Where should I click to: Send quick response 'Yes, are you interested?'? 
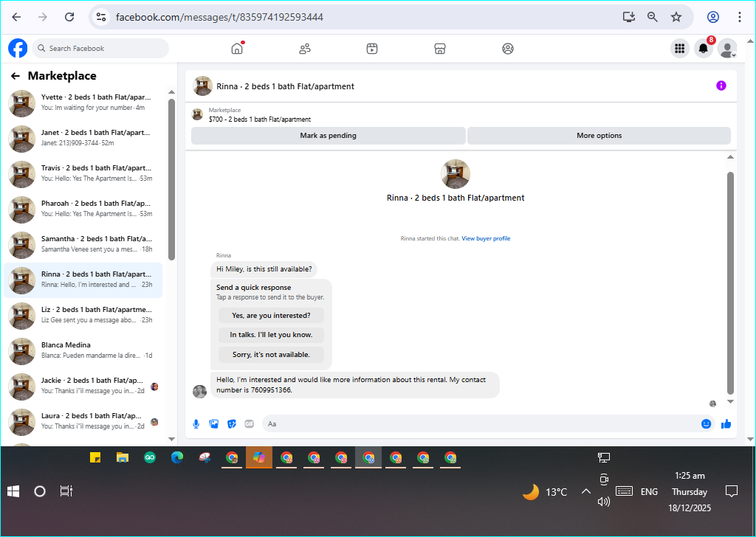pyautogui.click(x=271, y=316)
